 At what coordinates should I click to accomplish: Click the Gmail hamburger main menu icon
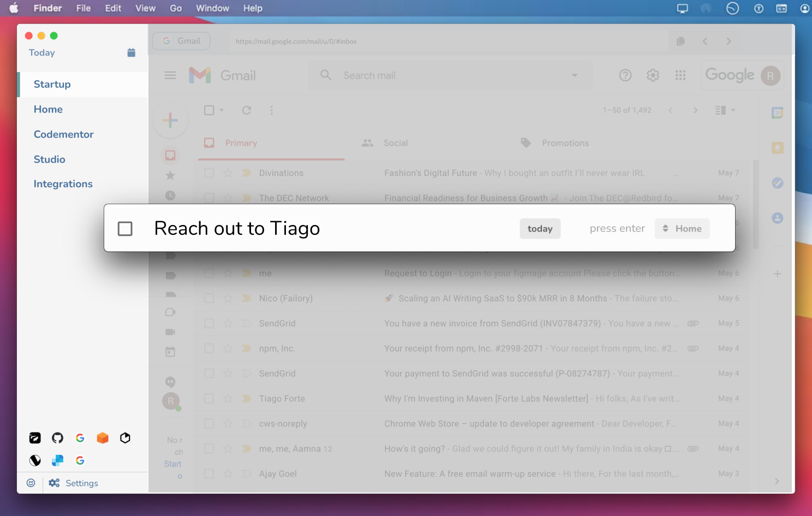(170, 75)
